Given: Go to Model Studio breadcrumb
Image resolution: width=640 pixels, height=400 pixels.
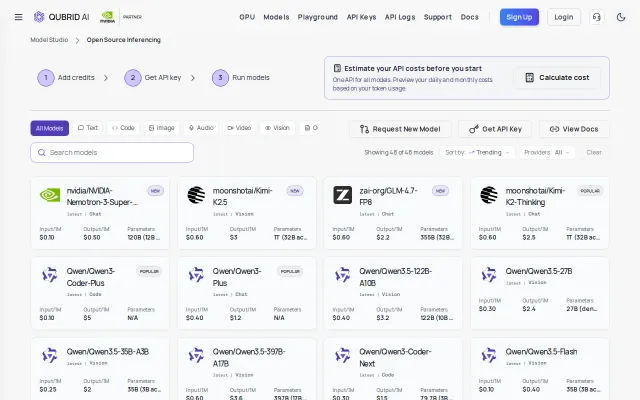Looking at the screenshot, I should [49, 40].
